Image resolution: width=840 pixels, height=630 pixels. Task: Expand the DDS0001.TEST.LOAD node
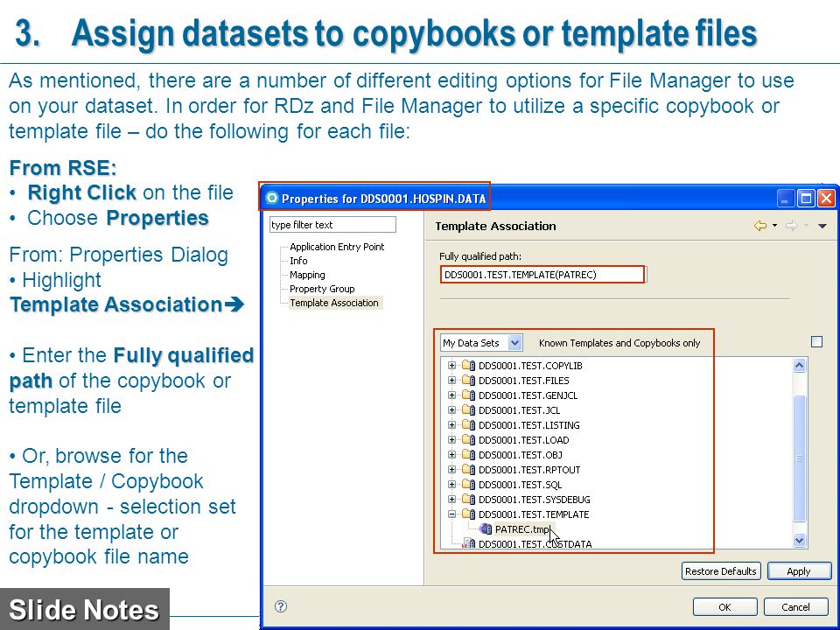[x=451, y=440]
